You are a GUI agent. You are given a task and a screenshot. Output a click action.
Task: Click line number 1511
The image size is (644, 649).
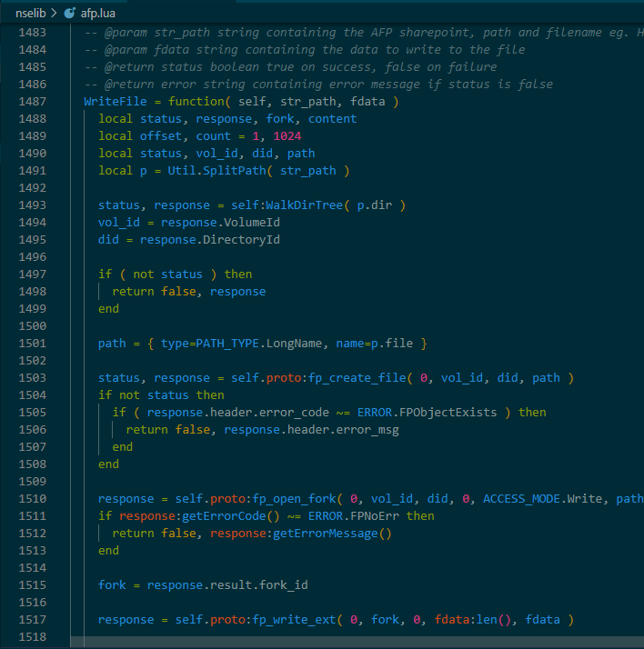[33, 515]
